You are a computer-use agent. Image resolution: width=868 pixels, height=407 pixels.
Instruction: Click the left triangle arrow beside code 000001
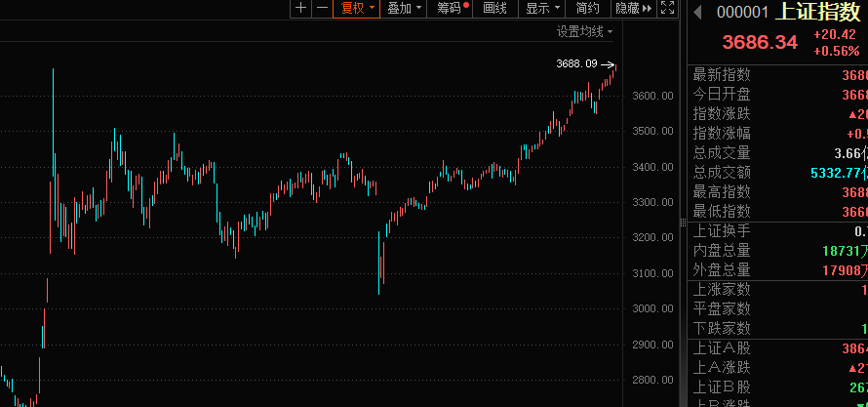697,12
